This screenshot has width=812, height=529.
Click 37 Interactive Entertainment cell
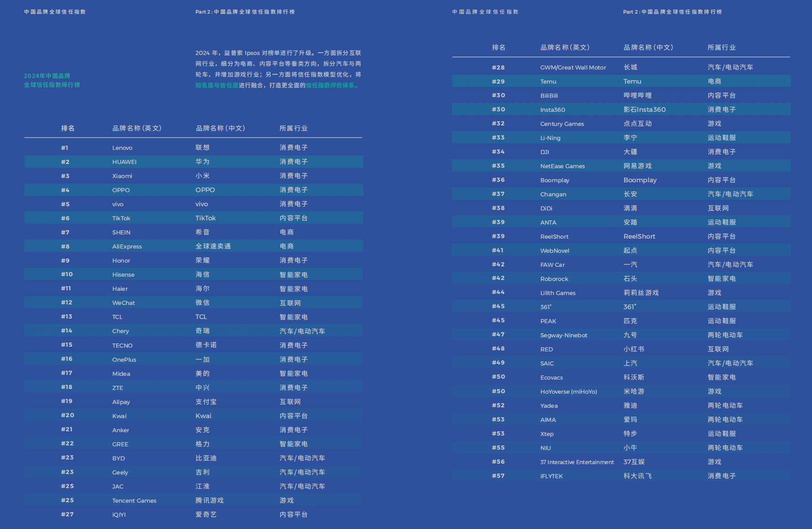pyautogui.click(x=577, y=462)
